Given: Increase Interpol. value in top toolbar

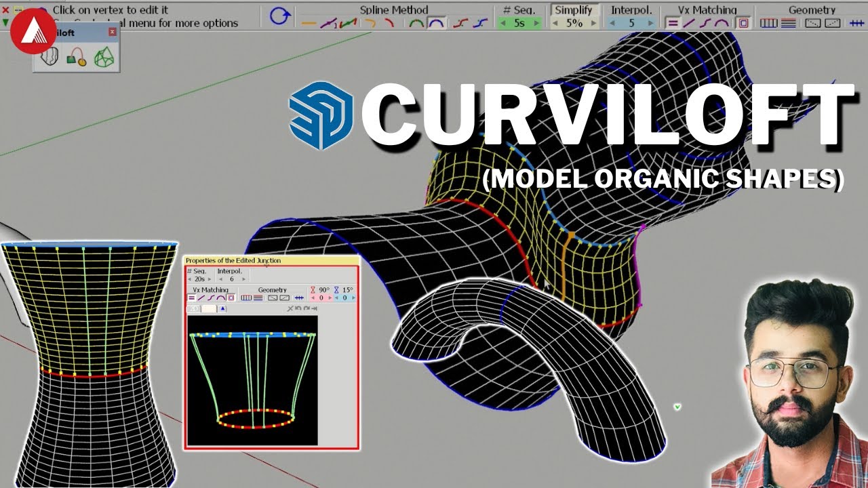Looking at the screenshot, I should coord(651,23).
